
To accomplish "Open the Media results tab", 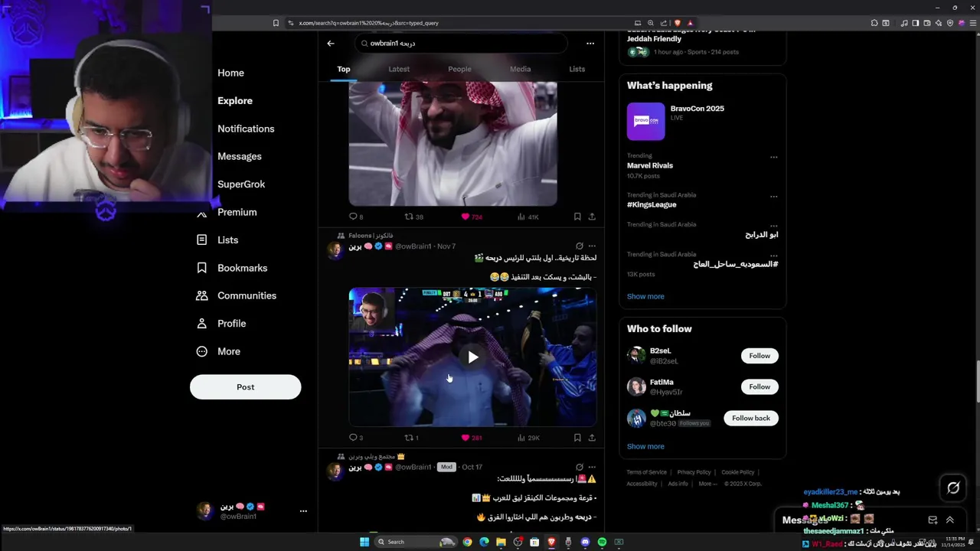I will (x=520, y=69).
